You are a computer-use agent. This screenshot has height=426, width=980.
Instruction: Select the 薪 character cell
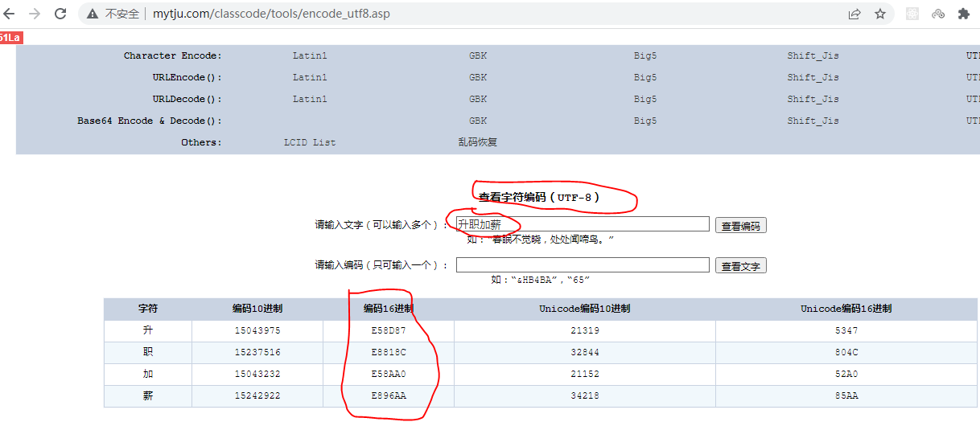click(148, 395)
